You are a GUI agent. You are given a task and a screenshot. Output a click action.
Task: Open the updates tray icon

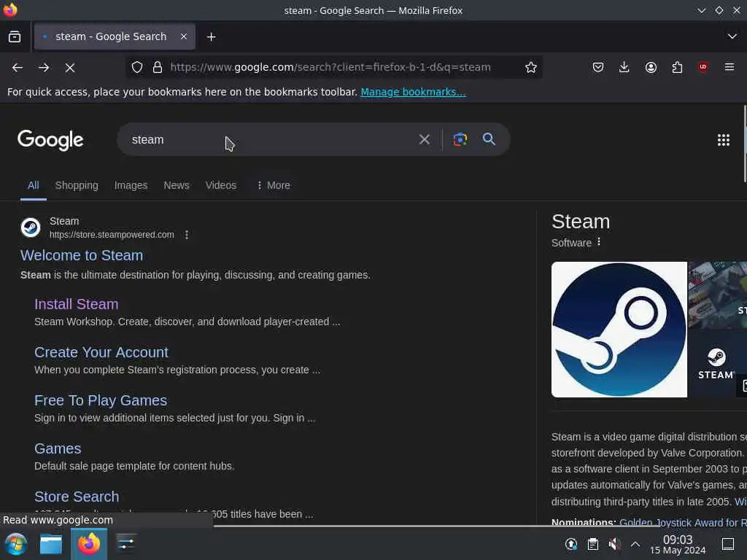(571, 544)
